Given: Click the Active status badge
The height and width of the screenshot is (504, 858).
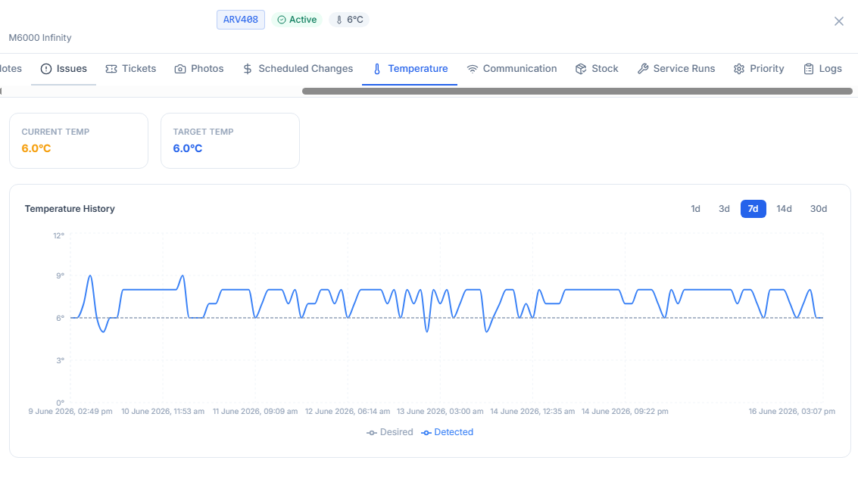Looking at the screenshot, I should [297, 20].
